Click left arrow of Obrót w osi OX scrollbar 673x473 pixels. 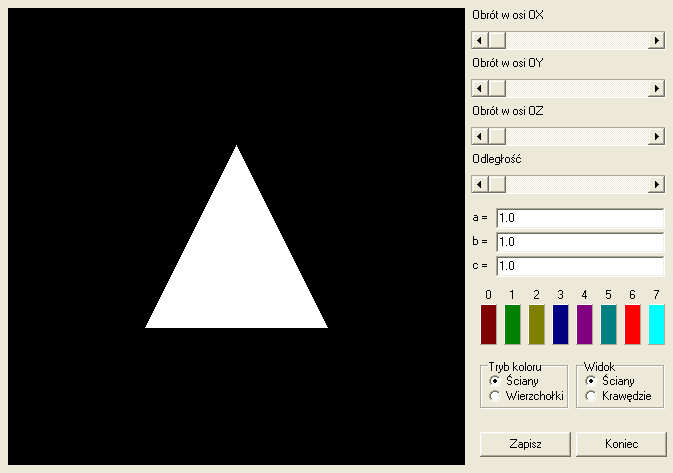click(479, 40)
